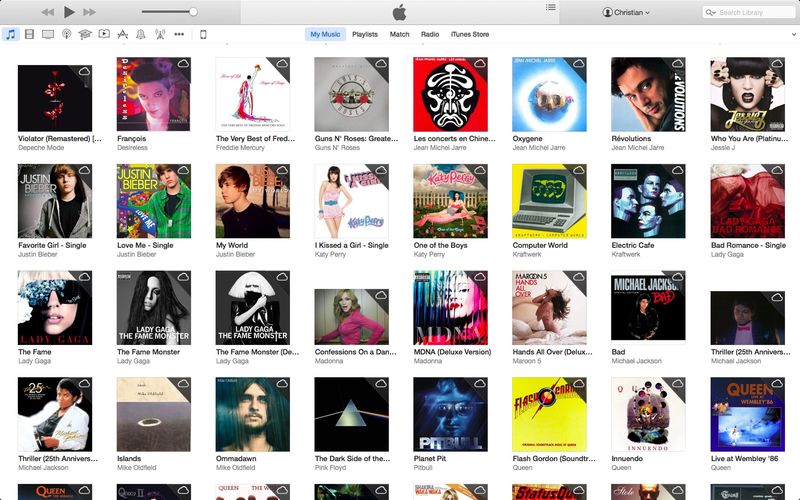The image size is (800, 500).
Task: Open search options magnifier dropdown
Action: 711,12
